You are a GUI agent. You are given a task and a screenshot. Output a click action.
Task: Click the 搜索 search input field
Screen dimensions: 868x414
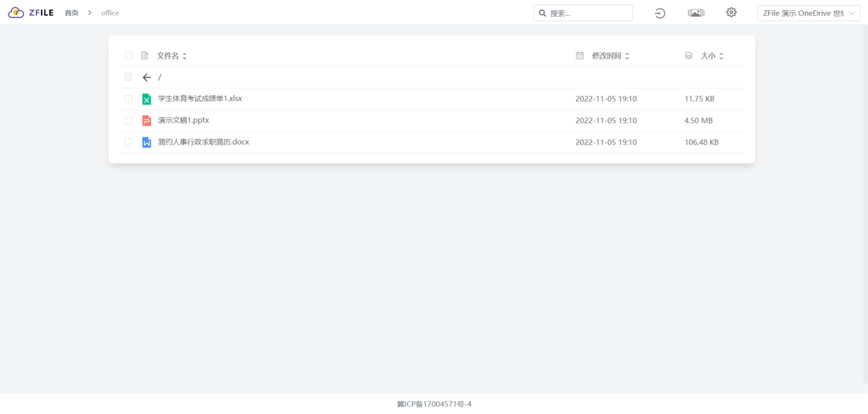583,13
